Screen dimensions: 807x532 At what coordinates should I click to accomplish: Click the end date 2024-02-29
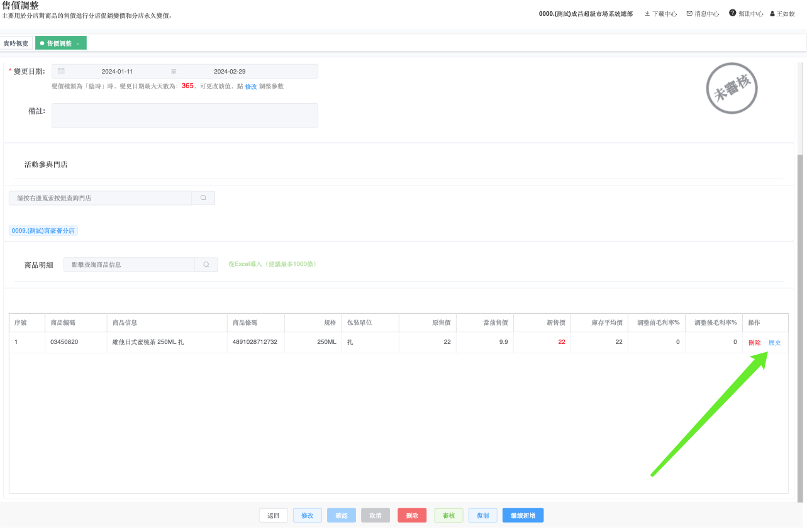tap(230, 72)
